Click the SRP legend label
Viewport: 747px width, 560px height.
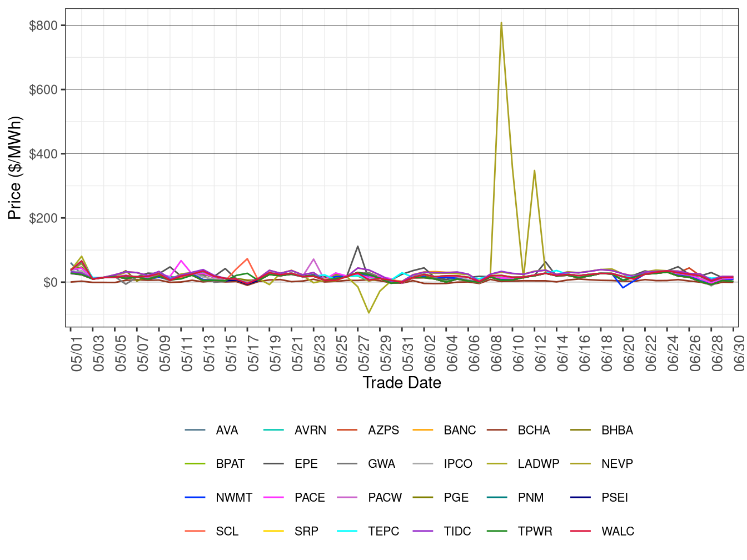tap(306, 532)
